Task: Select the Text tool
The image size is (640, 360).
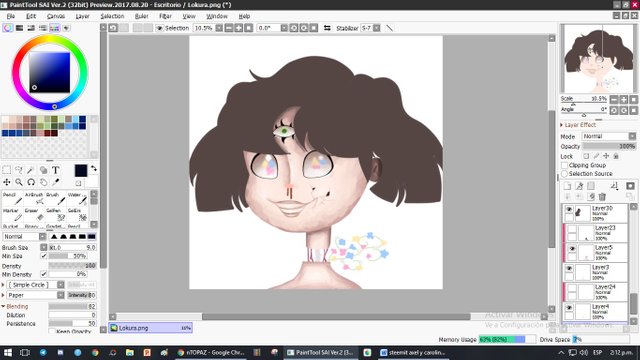Action: tap(56, 170)
